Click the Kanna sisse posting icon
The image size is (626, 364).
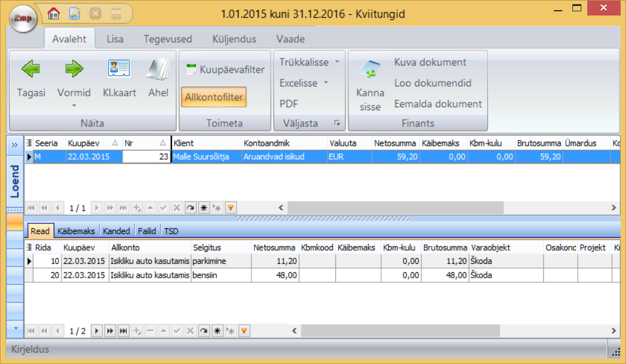(x=370, y=71)
